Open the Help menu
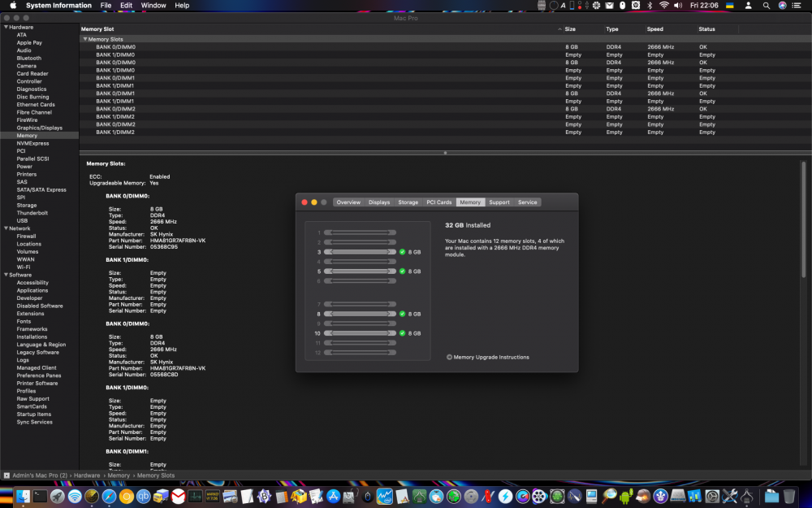Viewport: 812px width, 508px height. tap(182, 5)
